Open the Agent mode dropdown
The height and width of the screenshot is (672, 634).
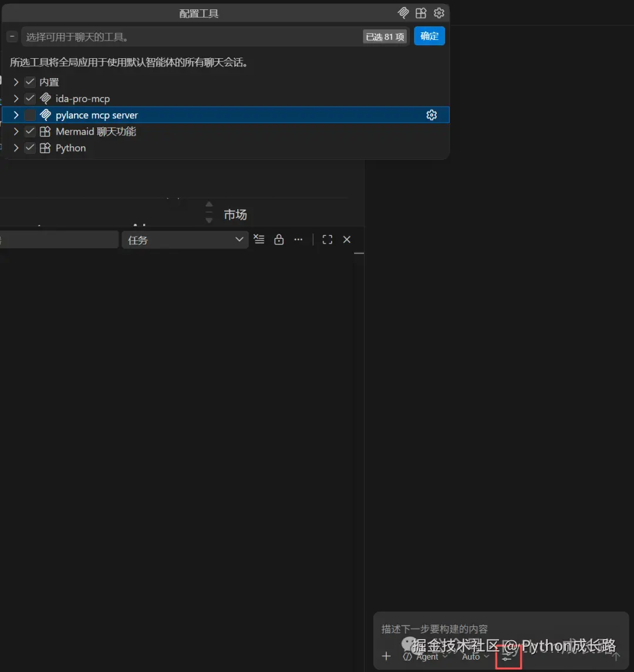(426, 656)
